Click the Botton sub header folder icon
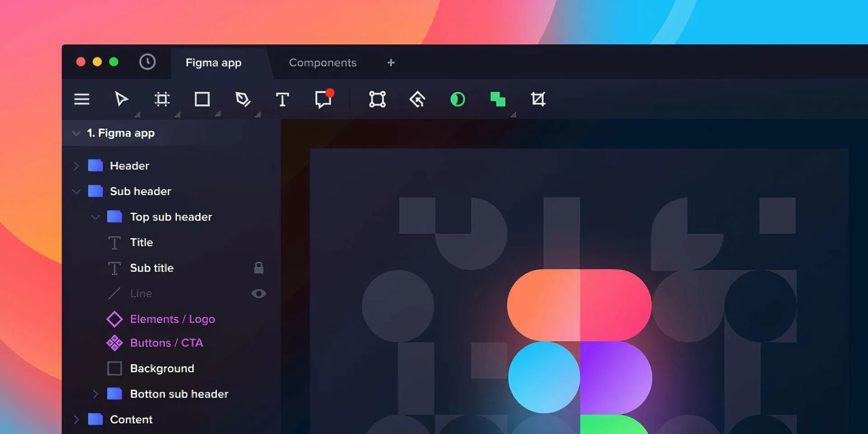 pyautogui.click(x=115, y=394)
